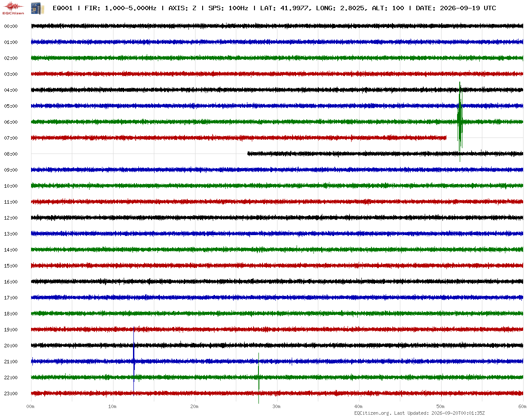This screenshot has width=532, height=417.
Task: Select the 23:00 row label
Action: click(x=10, y=393)
